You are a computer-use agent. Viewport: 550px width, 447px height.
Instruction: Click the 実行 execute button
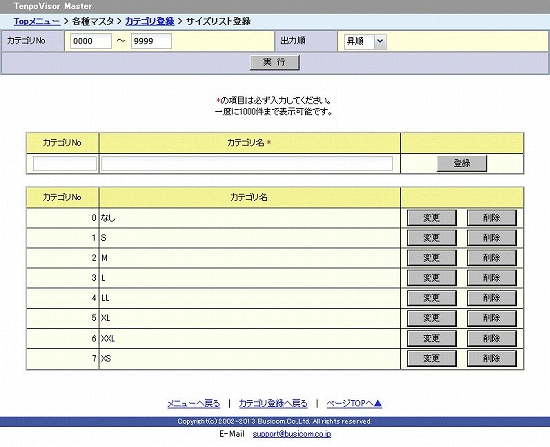[275, 62]
